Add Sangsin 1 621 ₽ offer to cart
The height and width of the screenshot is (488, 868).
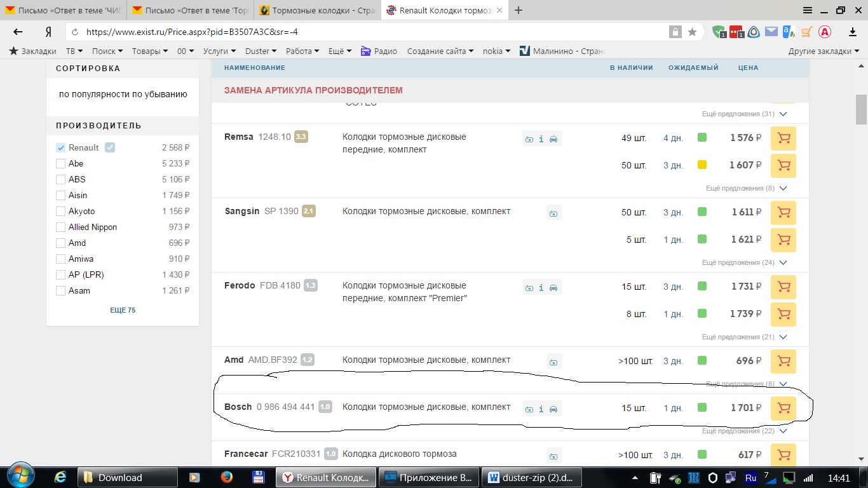coord(783,240)
